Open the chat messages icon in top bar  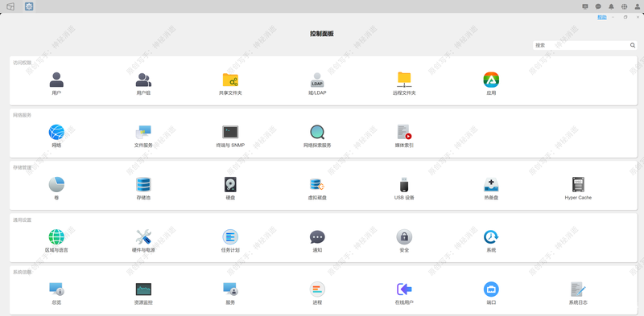598,6
